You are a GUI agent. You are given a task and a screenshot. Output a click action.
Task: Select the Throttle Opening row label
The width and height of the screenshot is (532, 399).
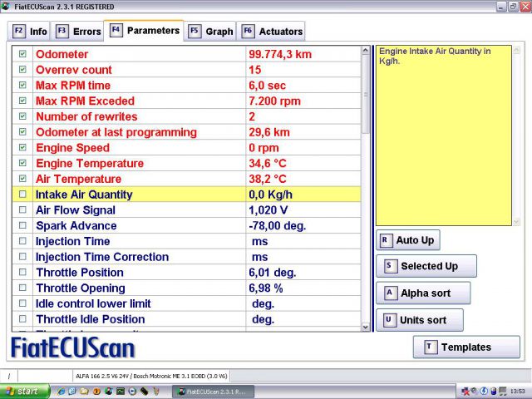tap(81, 288)
